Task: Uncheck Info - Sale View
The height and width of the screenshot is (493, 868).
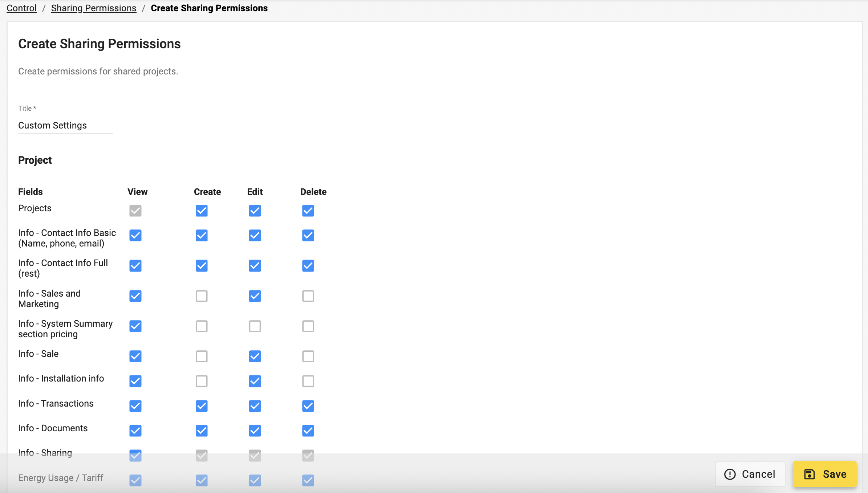Action: coord(135,356)
